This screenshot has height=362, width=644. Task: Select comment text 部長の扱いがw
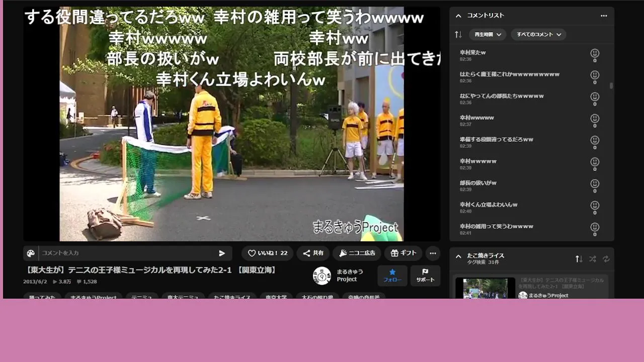click(x=478, y=183)
